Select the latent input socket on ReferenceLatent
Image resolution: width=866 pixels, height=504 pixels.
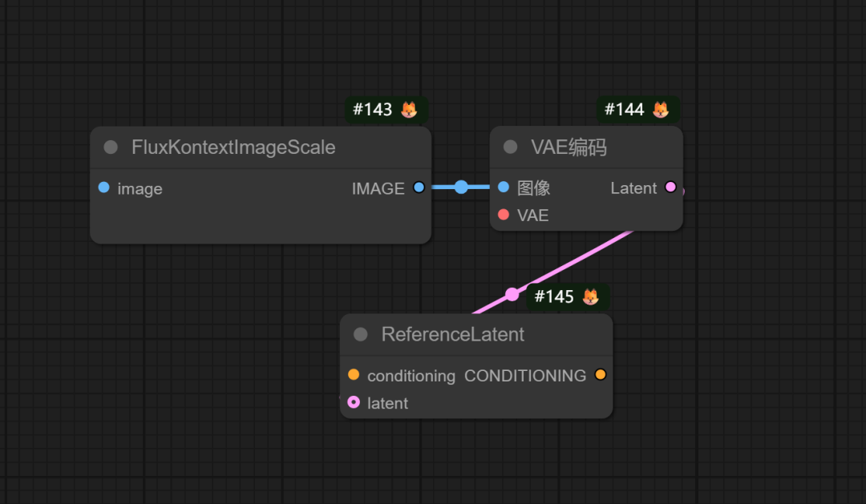pyautogui.click(x=354, y=402)
